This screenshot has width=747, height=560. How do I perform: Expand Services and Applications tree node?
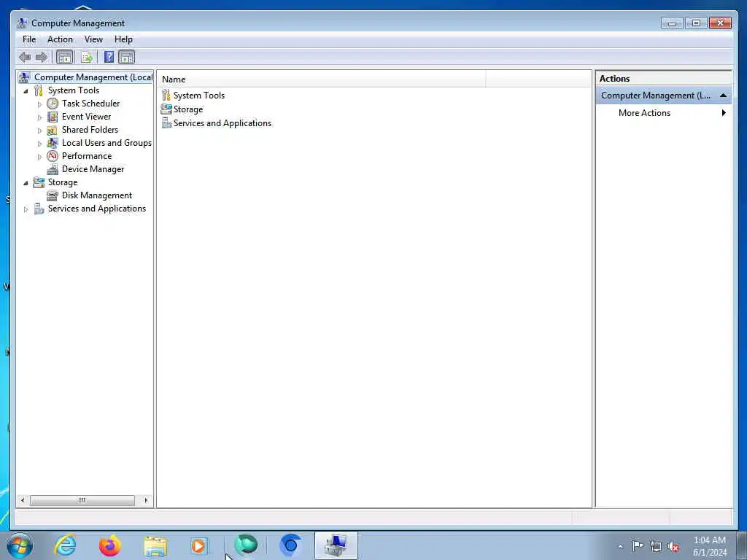[26, 209]
